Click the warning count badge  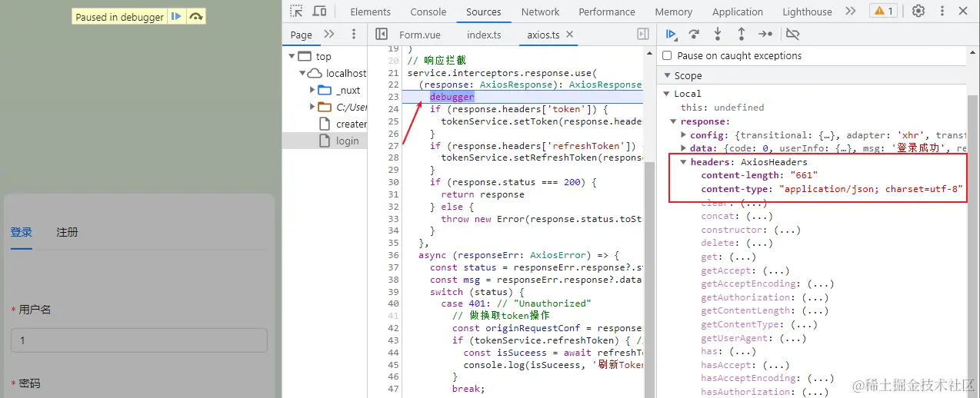(x=883, y=11)
